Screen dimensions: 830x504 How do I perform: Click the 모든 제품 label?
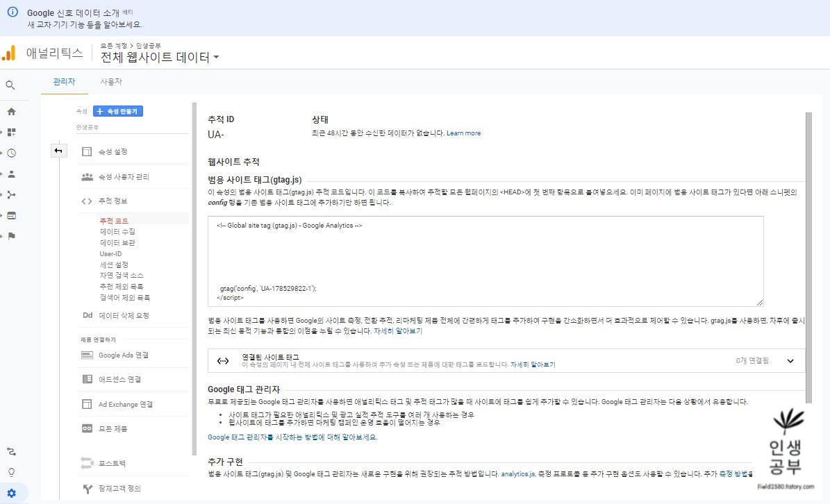(x=113, y=429)
